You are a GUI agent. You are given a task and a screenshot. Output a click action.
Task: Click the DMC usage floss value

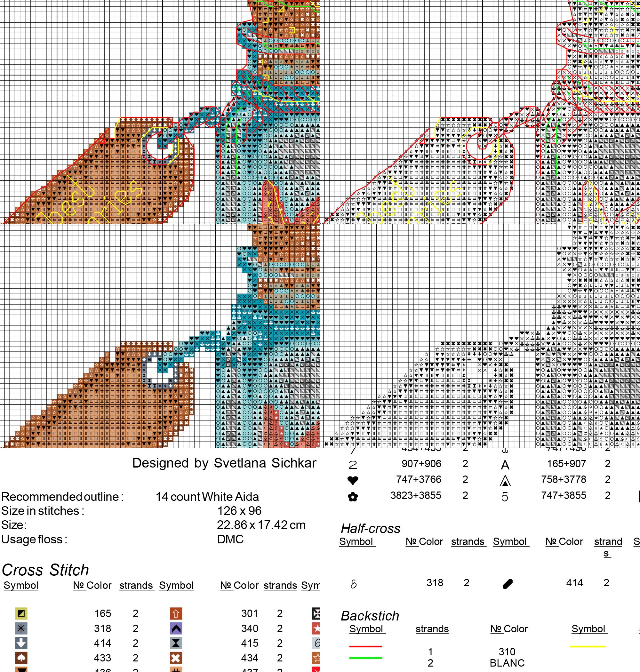tap(230, 539)
